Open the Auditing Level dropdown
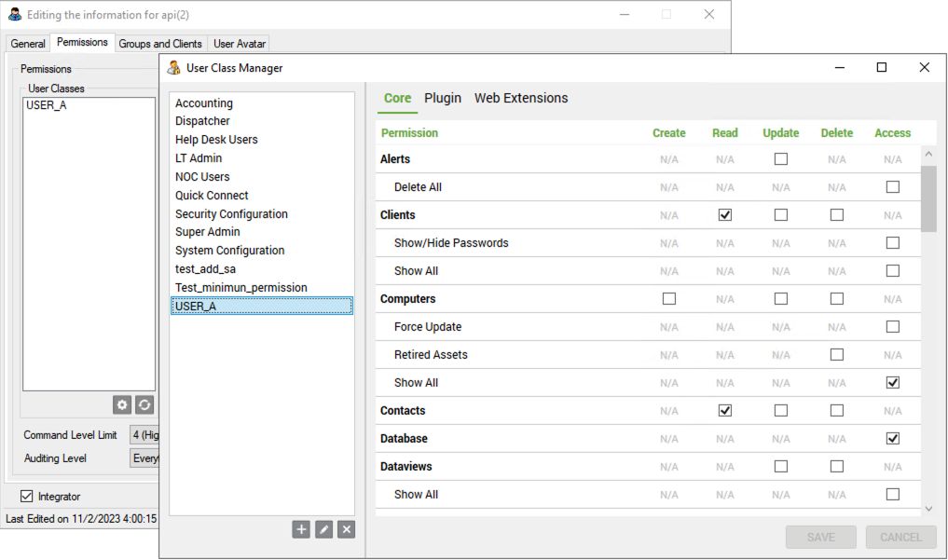The width and height of the screenshot is (948, 560). click(x=144, y=458)
